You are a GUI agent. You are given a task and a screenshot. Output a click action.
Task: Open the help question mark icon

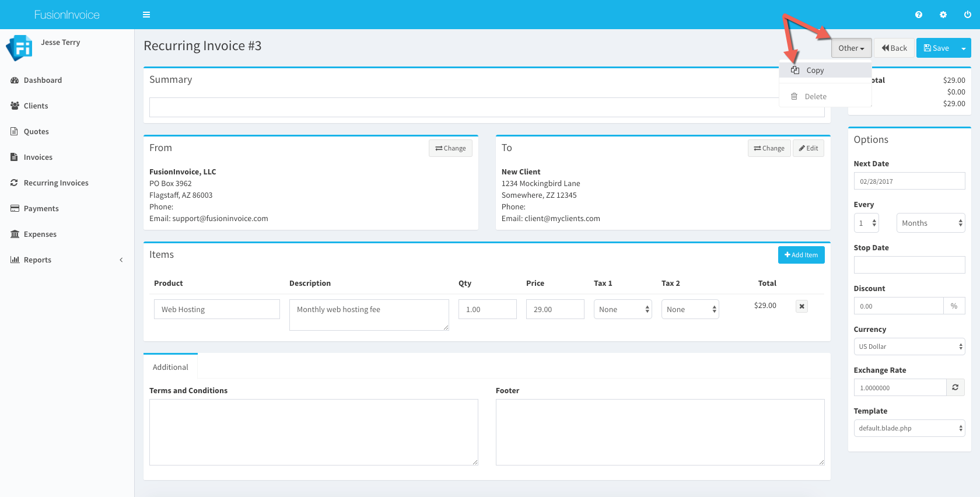click(x=919, y=15)
